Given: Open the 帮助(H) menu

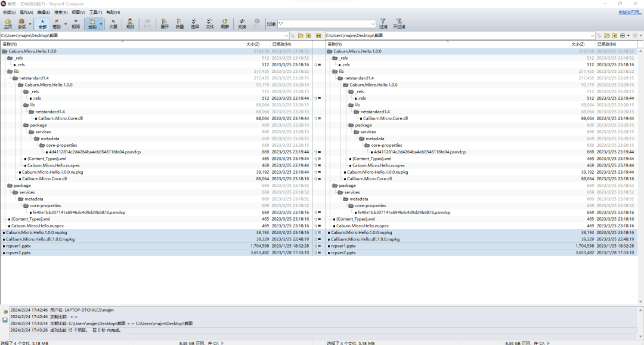Looking at the screenshot, I should [x=113, y=13].
